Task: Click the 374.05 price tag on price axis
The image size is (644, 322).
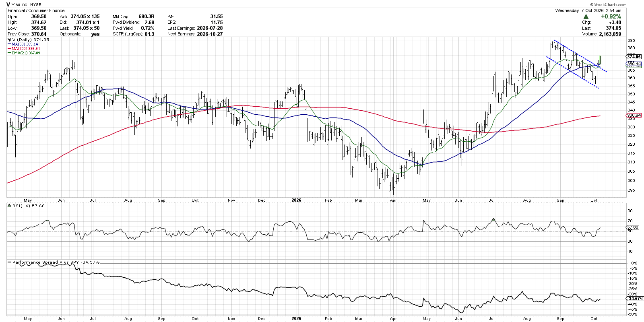Action: tap(634, 57)
